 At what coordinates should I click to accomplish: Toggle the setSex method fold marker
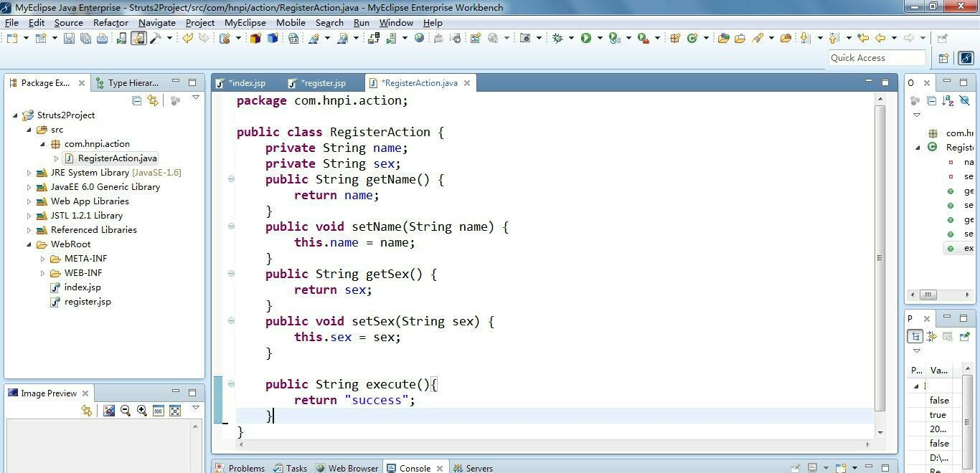pyautogui.click(x=231, y=321)
